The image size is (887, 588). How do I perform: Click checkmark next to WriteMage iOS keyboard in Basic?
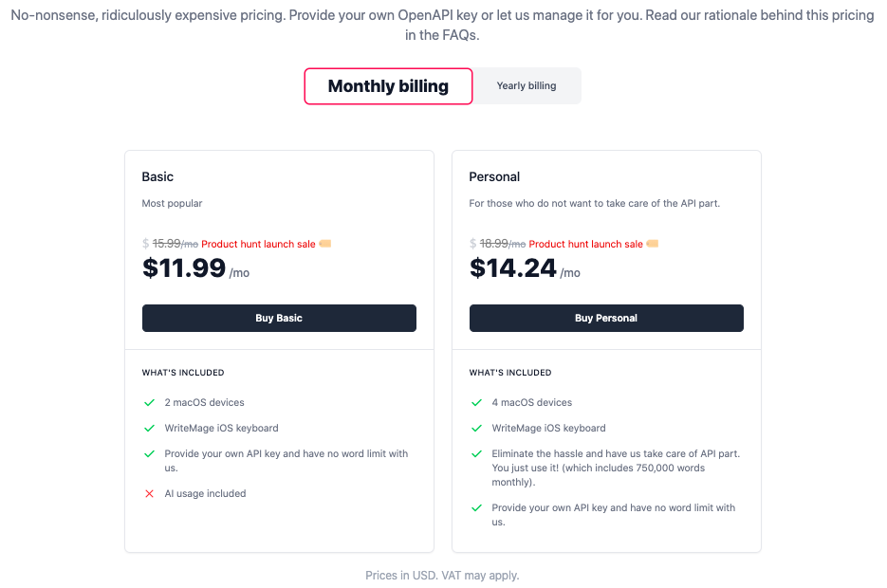(149, 428)
